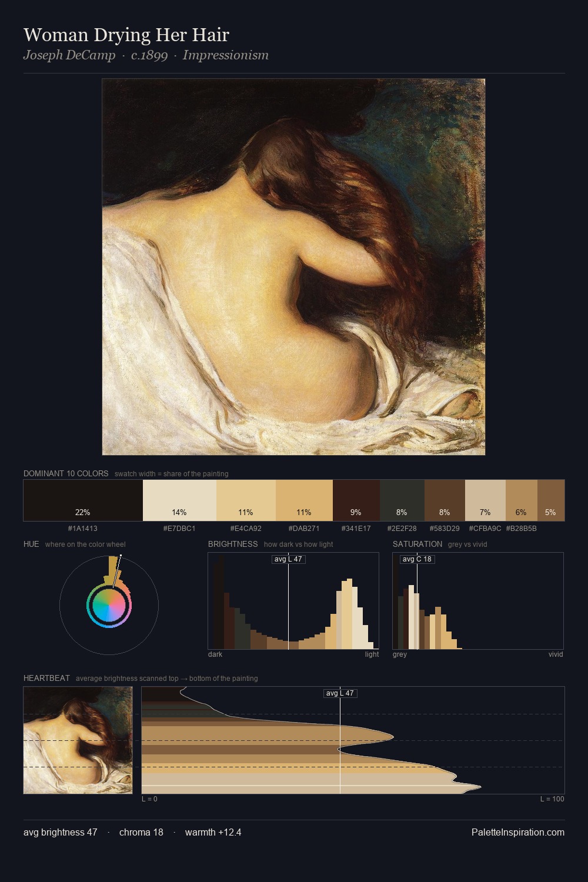Choose the 7% pale beige swatch

tap(485, 500)
